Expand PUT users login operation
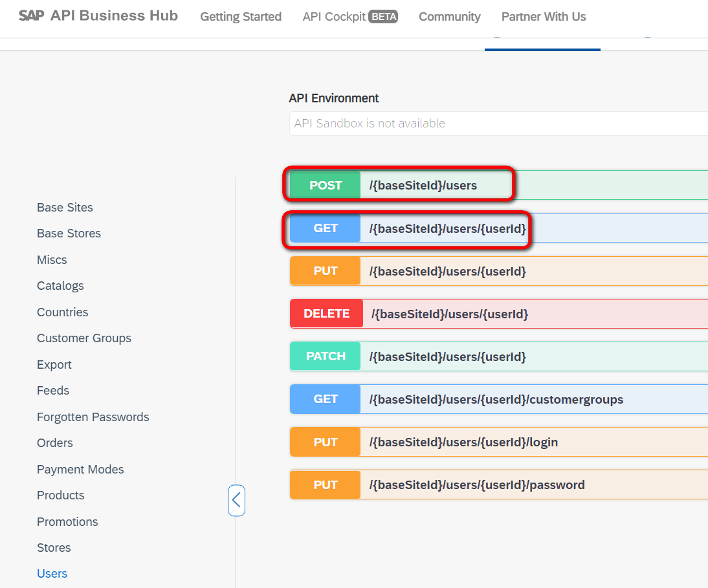Image resolution: width=708 pixels, height=588 pixels. point(498,442)
